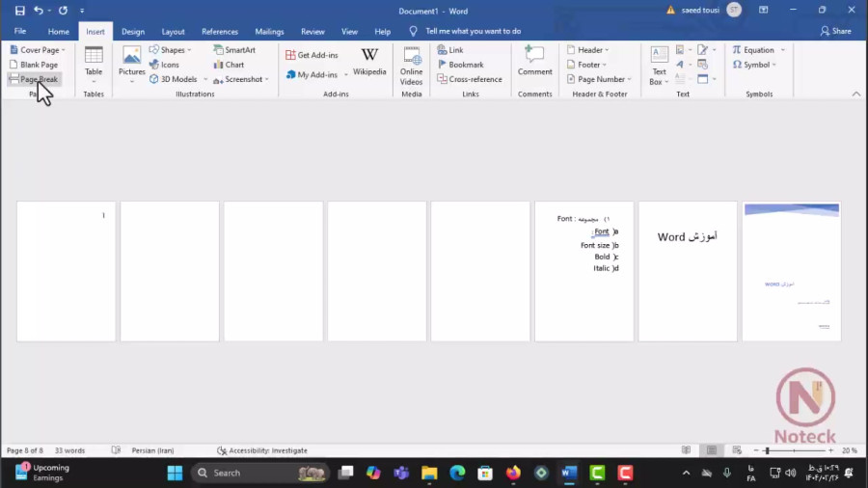Screen dimensions: 868x488
Task: Open the References tab
Action: 220,32
